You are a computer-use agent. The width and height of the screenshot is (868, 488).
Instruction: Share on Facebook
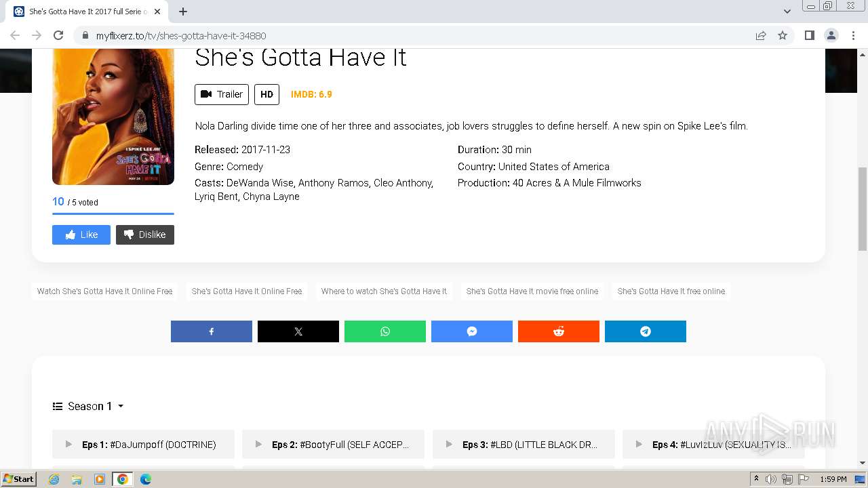point(212,331)
